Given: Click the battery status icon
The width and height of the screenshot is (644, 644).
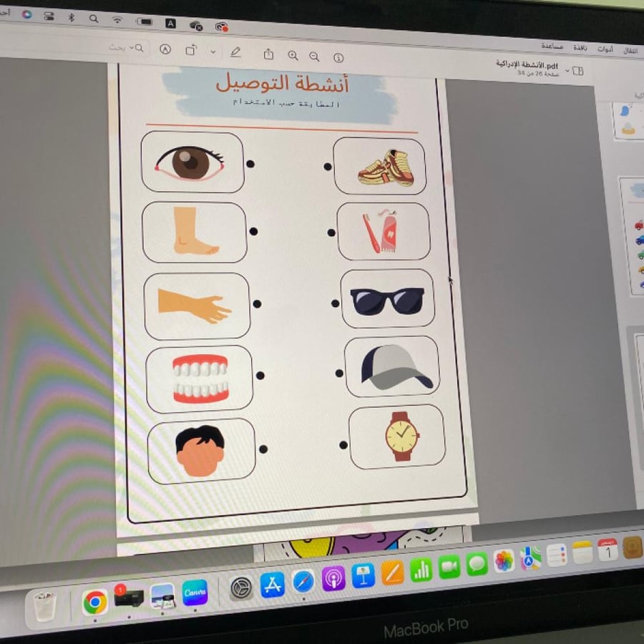Looking at the screenshot, I should [144, 21].
